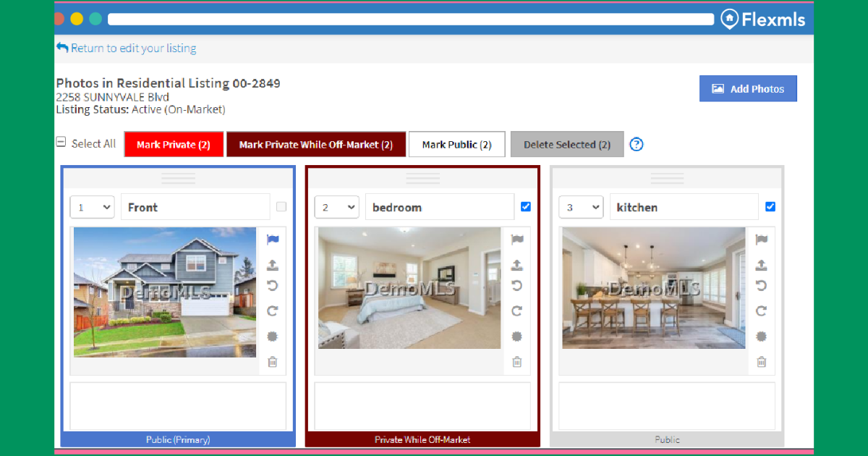Click the description field below the Front photo
The image size is (868, 456).
point(177,406)
